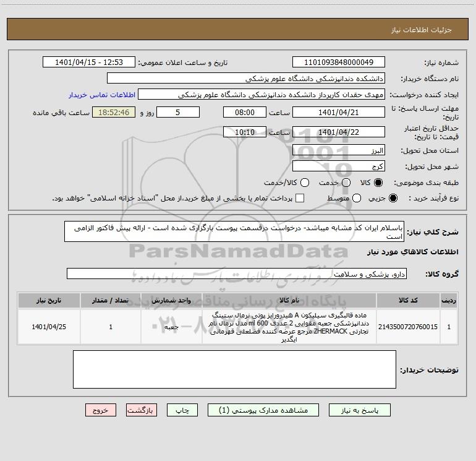Click the response deadline date 1401/04/21
This screenshot has height=461, width=476.
[339, 112]
